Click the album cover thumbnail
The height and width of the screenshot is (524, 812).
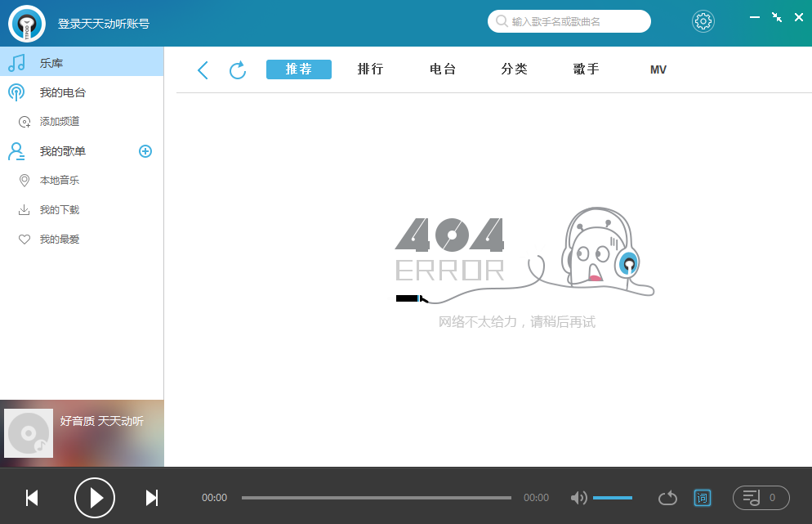pos(29,433)
